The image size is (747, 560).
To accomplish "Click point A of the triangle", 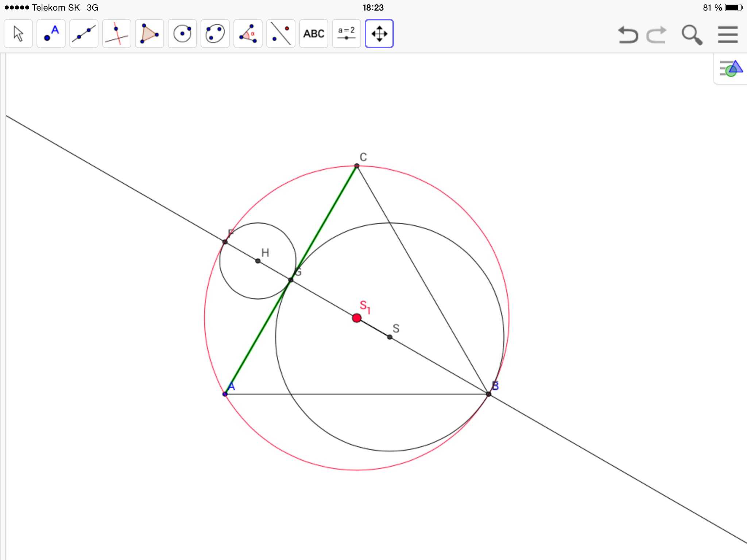I will pyautogui.click(x=225, y=394).
